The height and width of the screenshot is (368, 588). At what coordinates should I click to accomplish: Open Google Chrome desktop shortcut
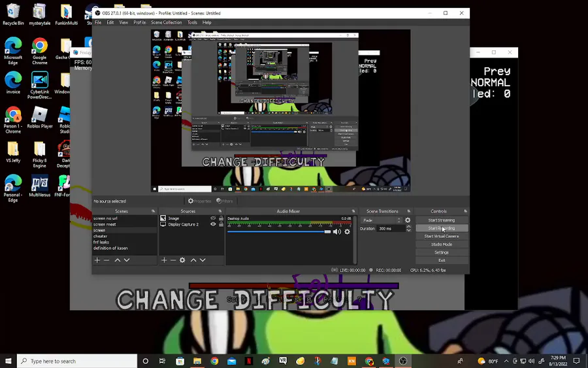coord(39,51)
